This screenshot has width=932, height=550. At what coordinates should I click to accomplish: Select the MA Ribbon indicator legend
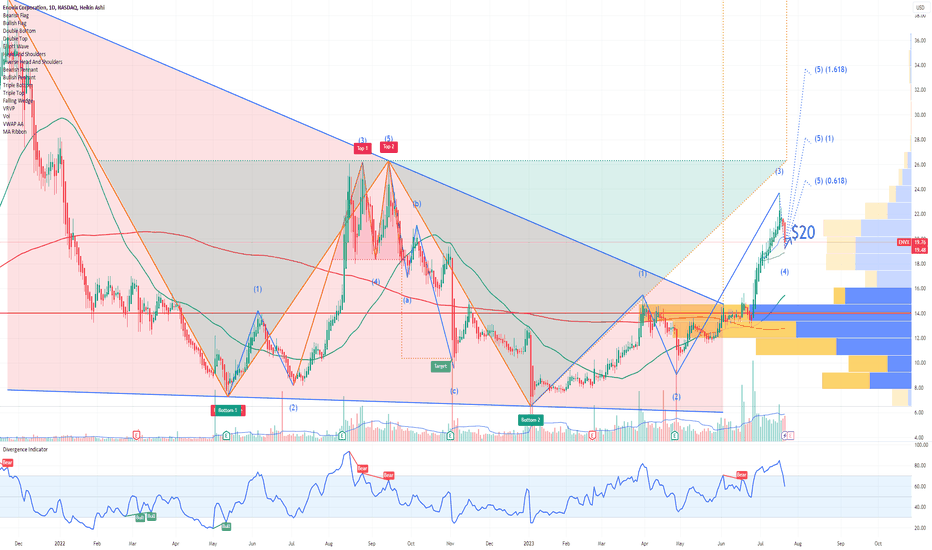pos(15,131)
